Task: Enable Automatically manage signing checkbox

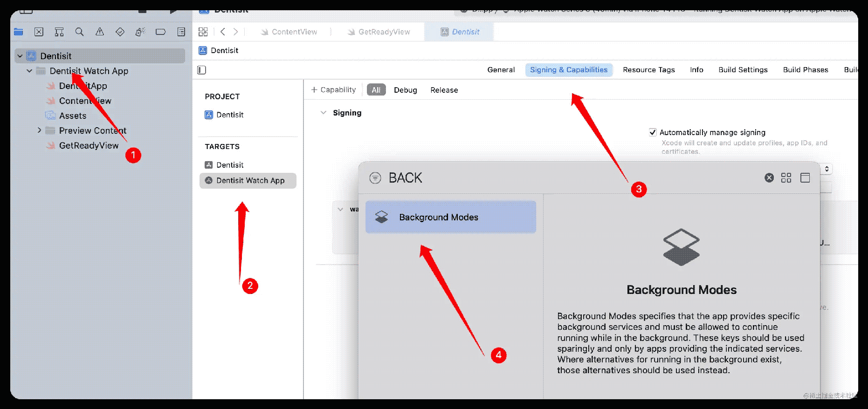Action: (x=653, y=132)
